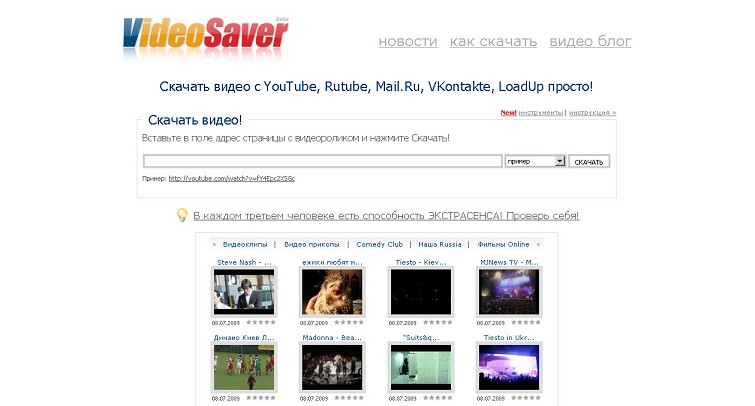Click the red New! link
The image size is (755, 406).
(x=508, y=113)
